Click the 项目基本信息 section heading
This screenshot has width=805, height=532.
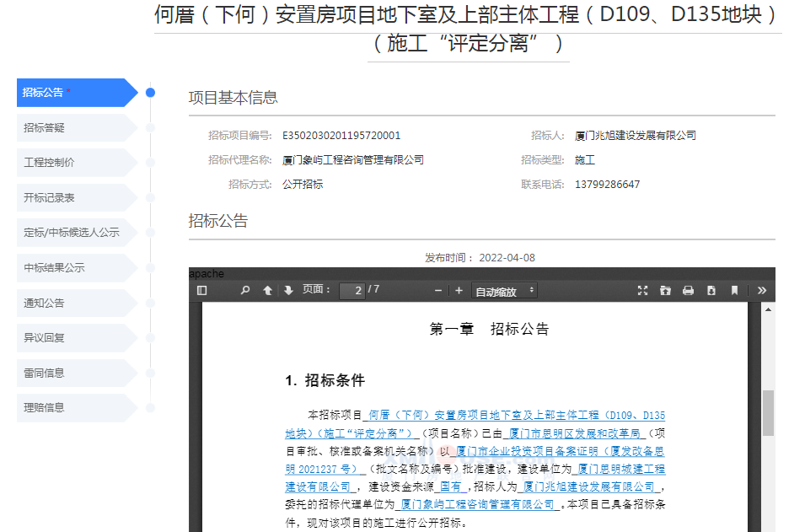pos(233,98)
